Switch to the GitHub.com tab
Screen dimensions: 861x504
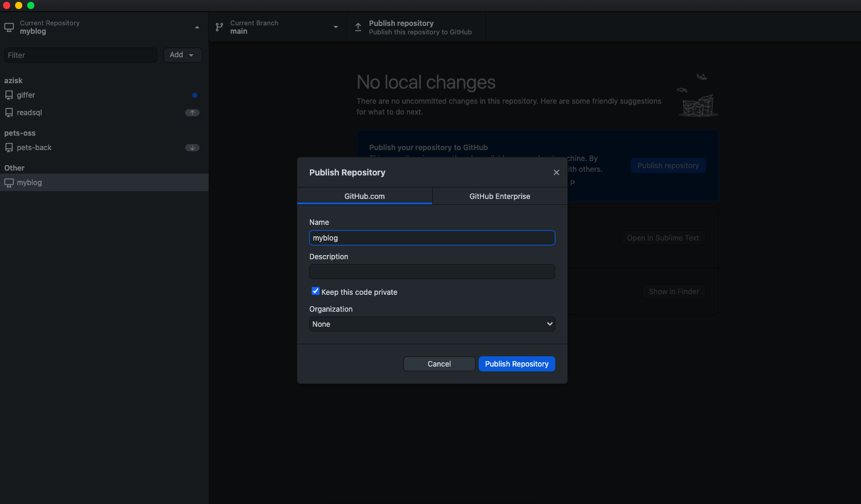pyautogui.click(x=365, y=196)
